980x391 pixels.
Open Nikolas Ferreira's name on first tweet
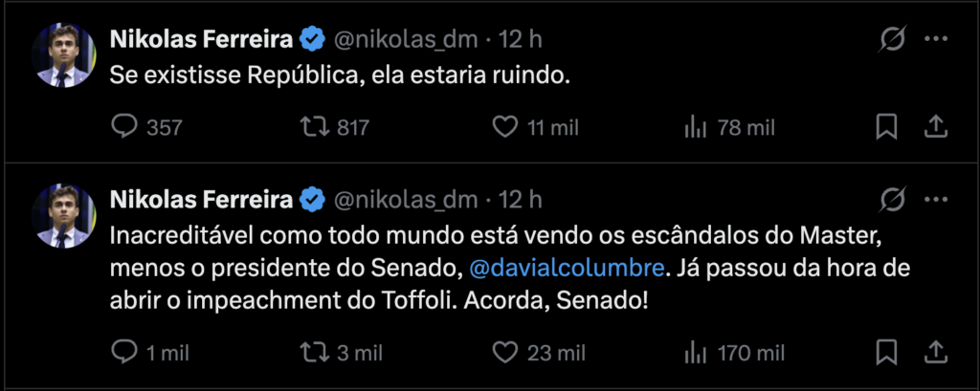click(201, 39)
